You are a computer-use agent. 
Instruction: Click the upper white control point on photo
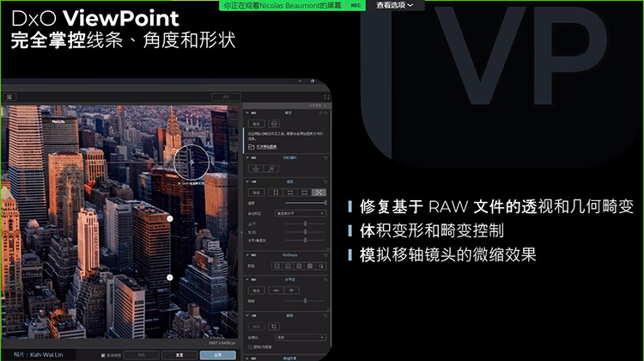coord(170,218)
